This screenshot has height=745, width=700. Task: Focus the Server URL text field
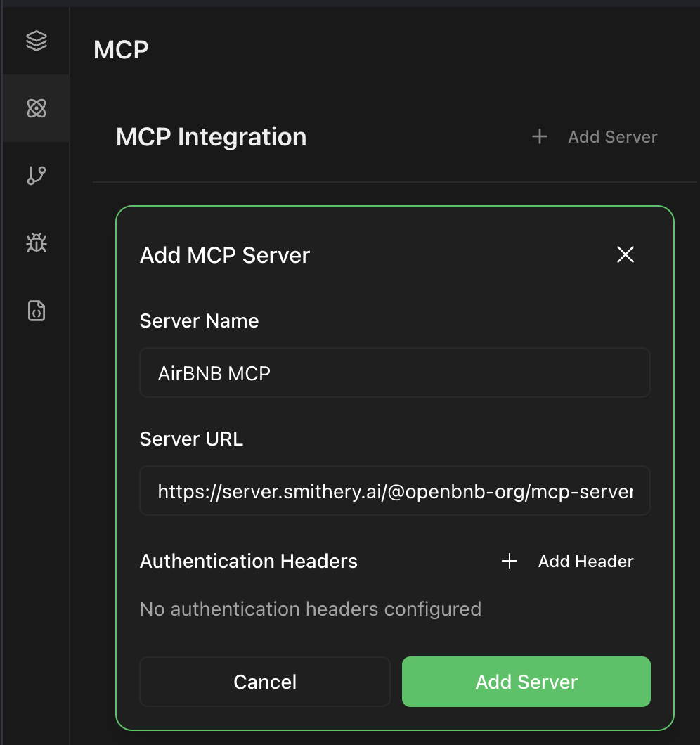tap(394, 491)
